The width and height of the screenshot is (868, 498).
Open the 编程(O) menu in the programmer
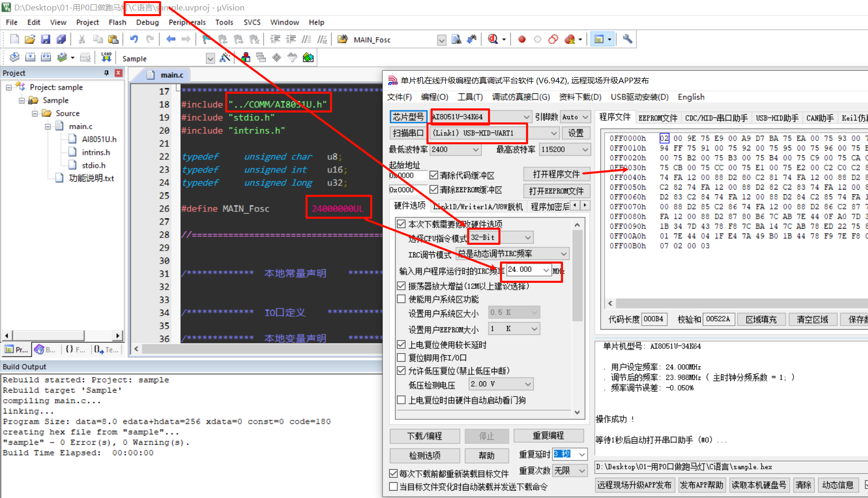434,97
